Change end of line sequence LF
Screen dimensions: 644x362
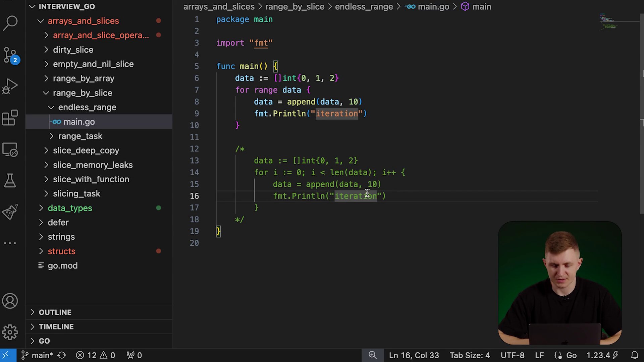[539, 355]
